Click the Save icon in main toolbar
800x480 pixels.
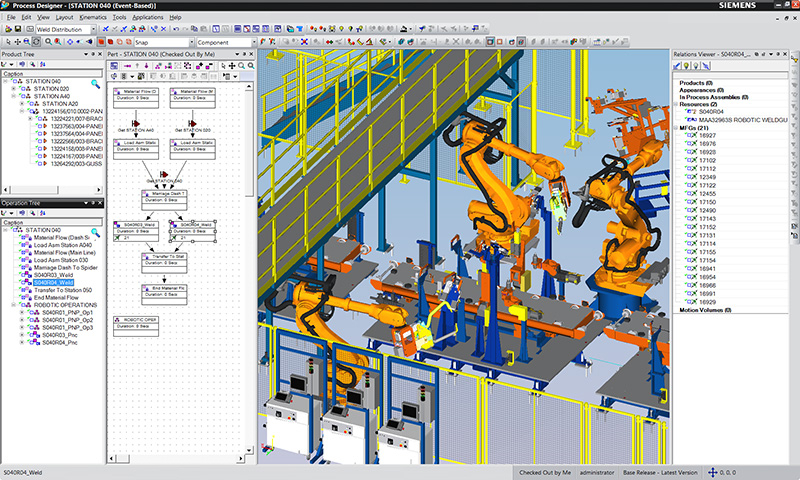[x=18, y=29]
